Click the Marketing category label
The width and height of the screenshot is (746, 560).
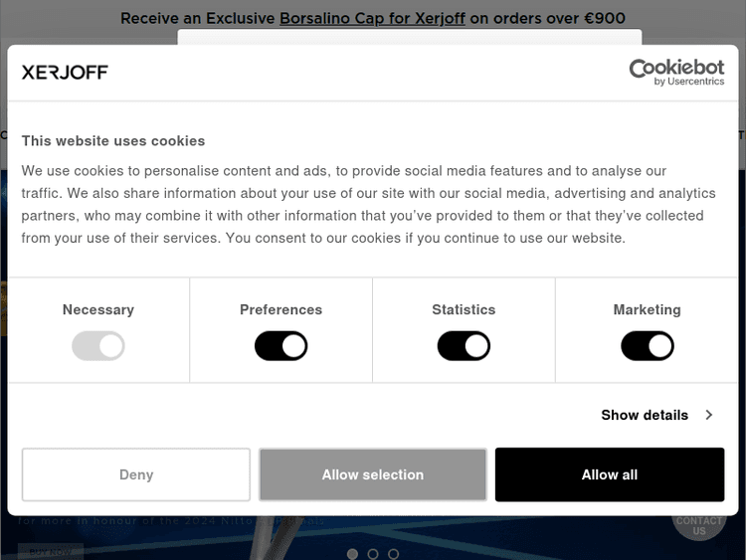pyautogui.click(x=648, y=309)
